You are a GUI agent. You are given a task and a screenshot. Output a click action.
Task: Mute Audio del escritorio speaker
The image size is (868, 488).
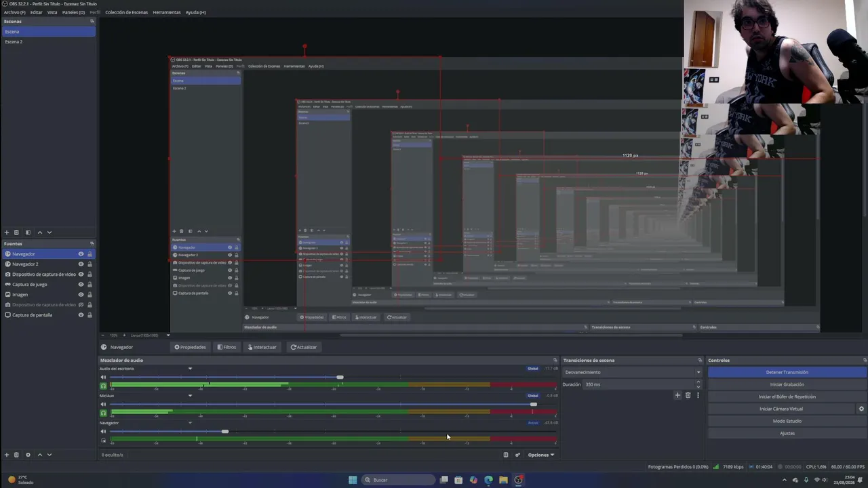(104, 377)
